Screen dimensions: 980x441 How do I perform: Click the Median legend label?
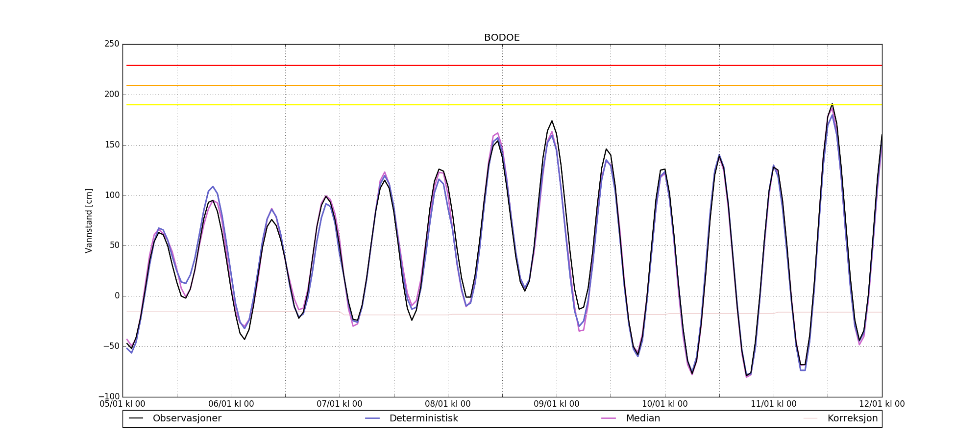tap(643, 418)
